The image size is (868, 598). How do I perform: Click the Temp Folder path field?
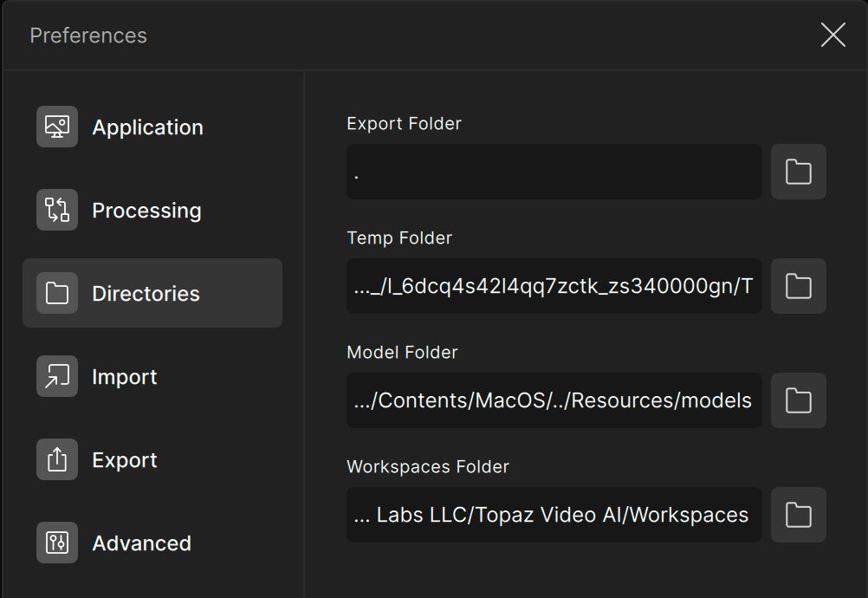point(554,286)
